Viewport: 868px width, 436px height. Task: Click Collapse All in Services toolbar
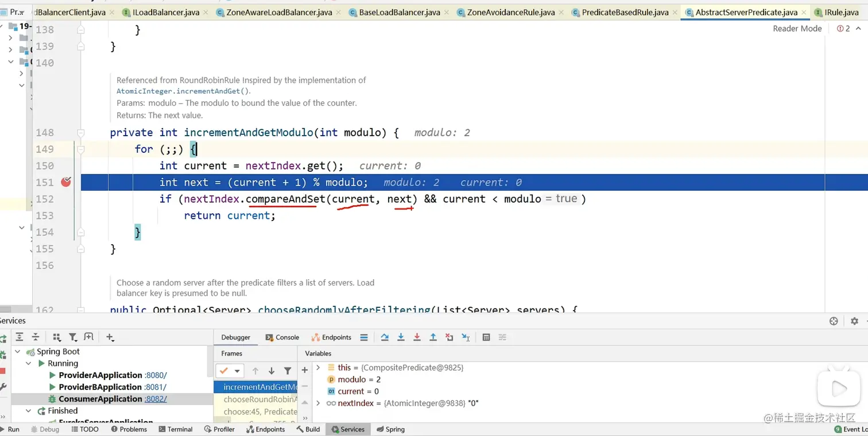coord(35,337)
